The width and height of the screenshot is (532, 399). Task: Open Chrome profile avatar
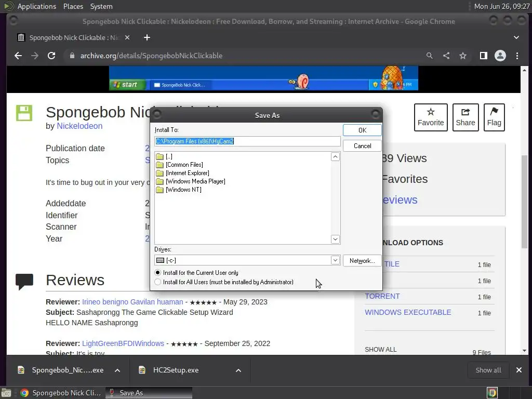[x=500, y=56]
